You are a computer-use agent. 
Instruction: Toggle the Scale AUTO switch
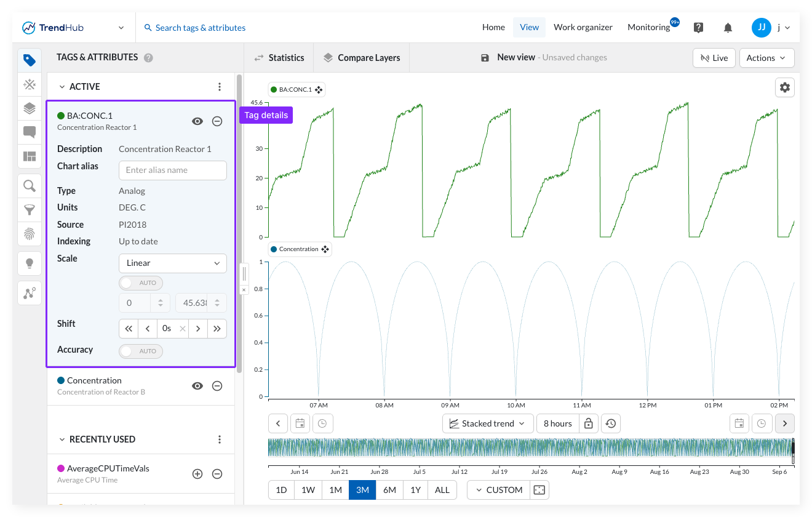click(141, 283)
